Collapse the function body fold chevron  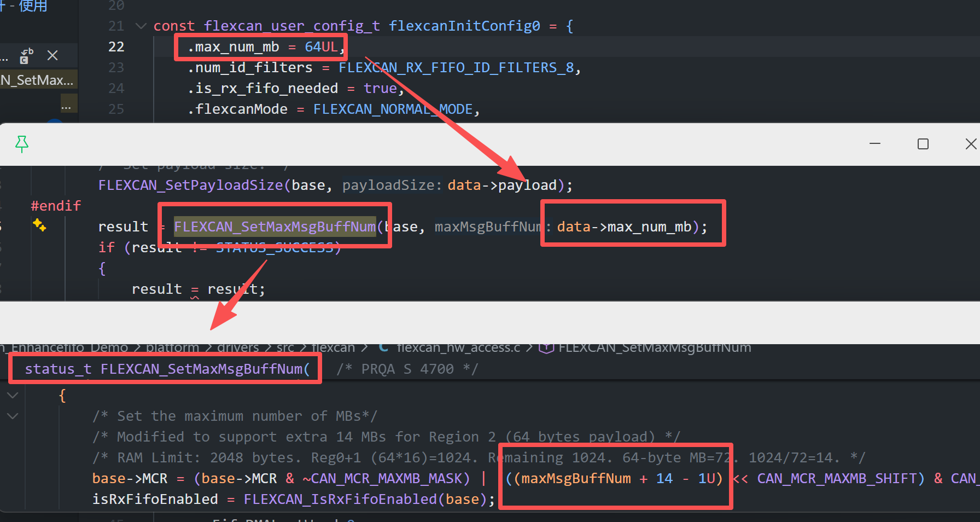[13, 395]
